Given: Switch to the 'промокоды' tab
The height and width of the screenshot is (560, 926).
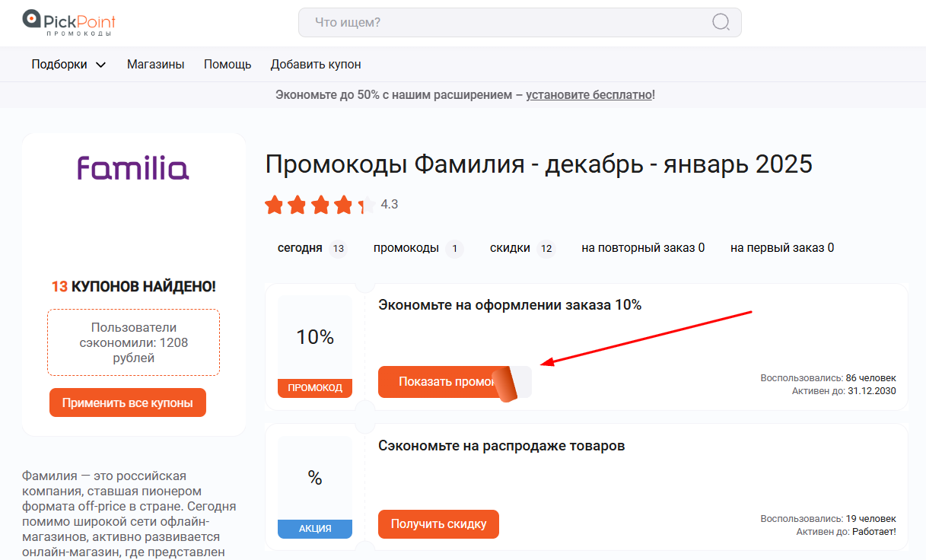Looking at the screenshot, I should [x=417, y=248].
